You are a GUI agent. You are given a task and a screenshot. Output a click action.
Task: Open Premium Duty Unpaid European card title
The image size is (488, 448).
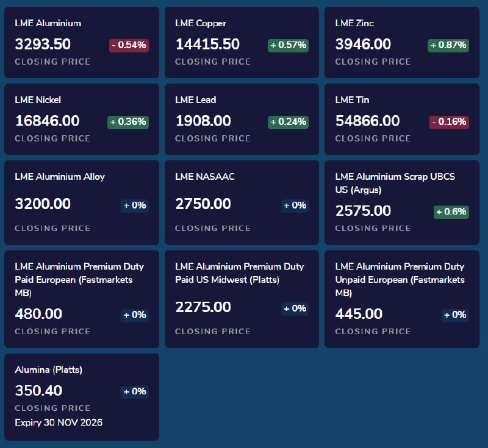click(x=400, y=280)
